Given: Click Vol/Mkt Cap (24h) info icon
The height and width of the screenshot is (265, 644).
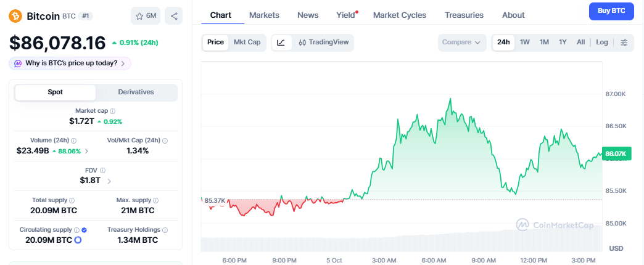Looking at the screenshot, I should pos(165,141).
